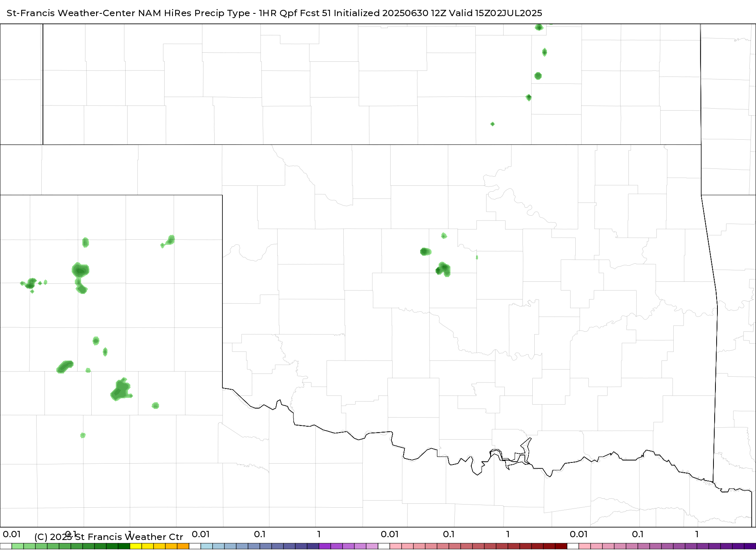This screenshot has width=756, height=551.
Task: Select the bright yellow legend swatch
Action: [x=136, y=546]
